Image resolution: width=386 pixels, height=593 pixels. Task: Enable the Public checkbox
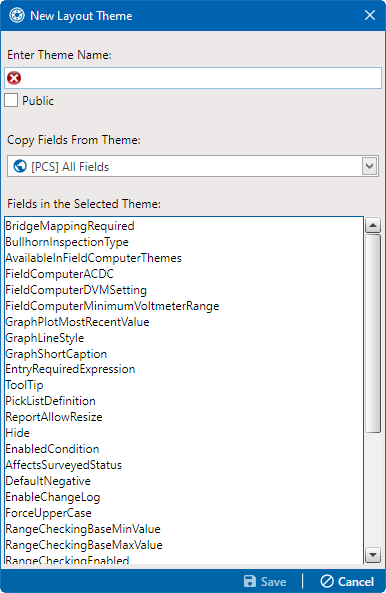[11, 101]
